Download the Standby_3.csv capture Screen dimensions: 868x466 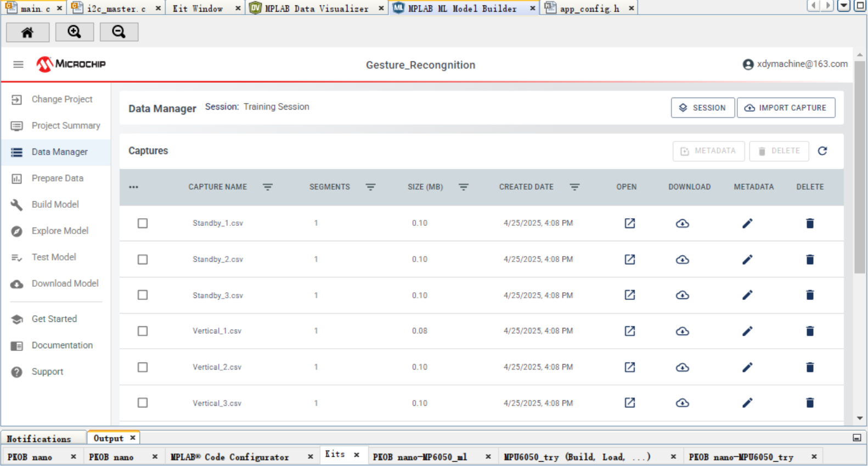coord(682,295)
